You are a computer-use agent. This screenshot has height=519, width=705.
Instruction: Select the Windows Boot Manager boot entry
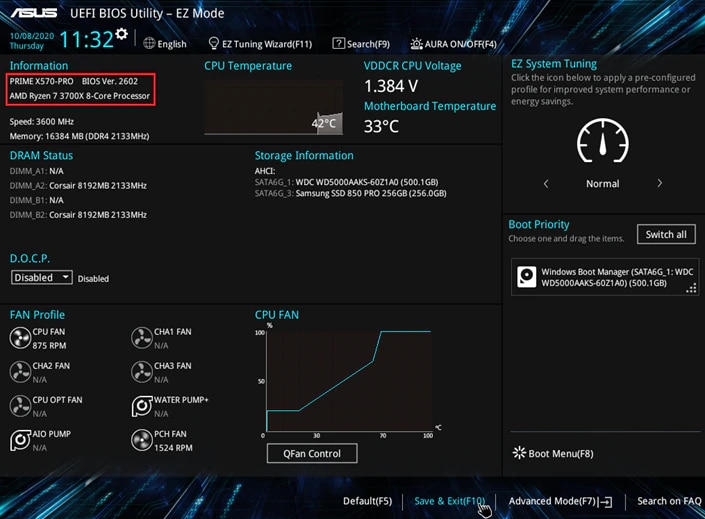(x=605, y=277)
